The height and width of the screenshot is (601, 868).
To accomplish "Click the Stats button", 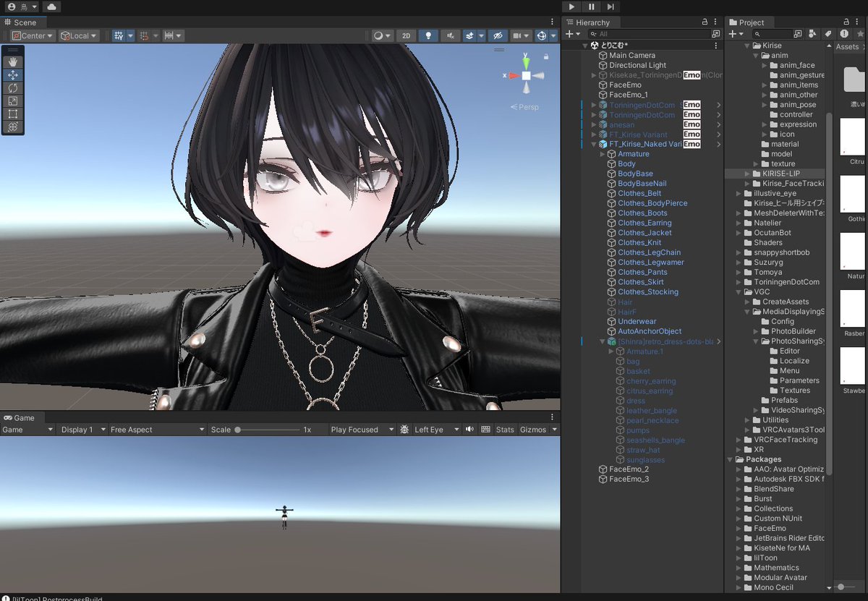I will click(x=505, y=430).
